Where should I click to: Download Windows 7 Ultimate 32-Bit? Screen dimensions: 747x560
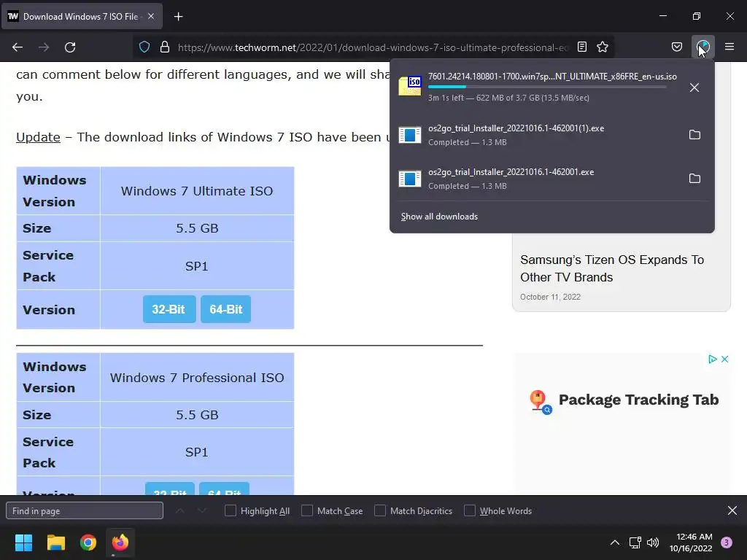169,309
